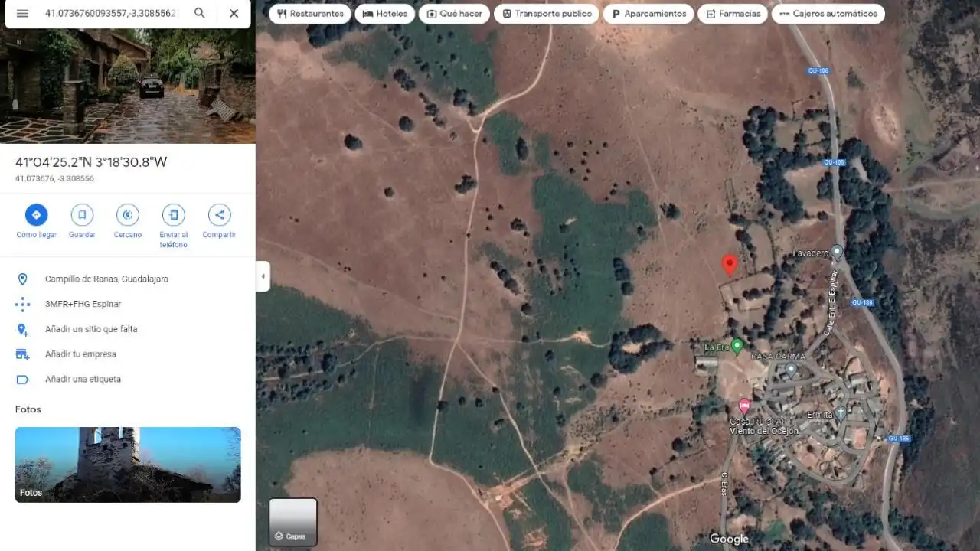Clear the search with the X icon

pyautogui.click(x=234, y=14)
